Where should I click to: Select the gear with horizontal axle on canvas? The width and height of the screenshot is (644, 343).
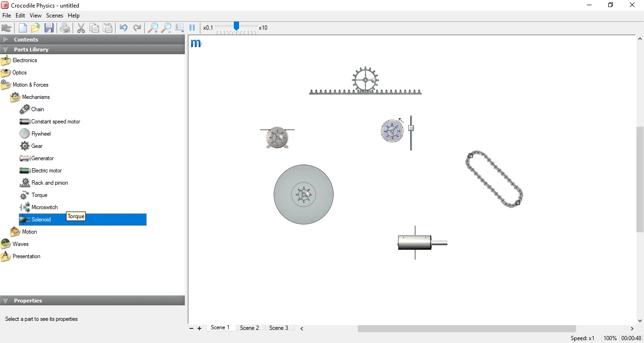(x=277, y=138)
